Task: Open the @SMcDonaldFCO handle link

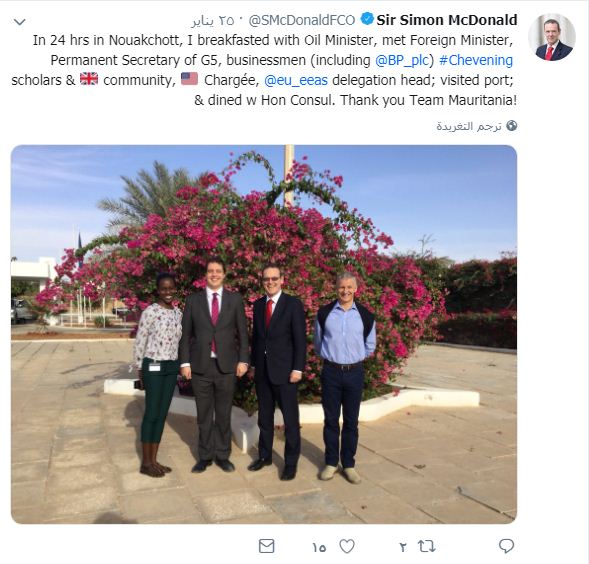Action: click(302, 20)
